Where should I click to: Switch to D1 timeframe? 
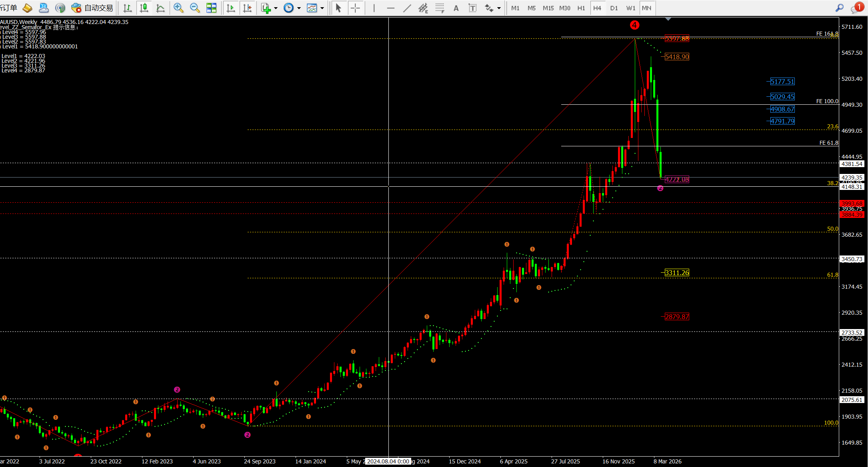tap(614, 8)
